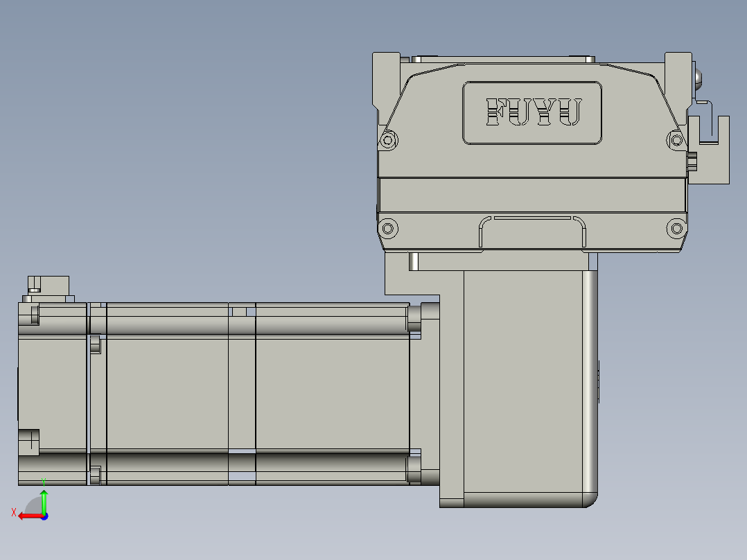This screenshot has height=560, width=747.
Task: Click the middle motor body section
Action: click(x=167, y=394)
